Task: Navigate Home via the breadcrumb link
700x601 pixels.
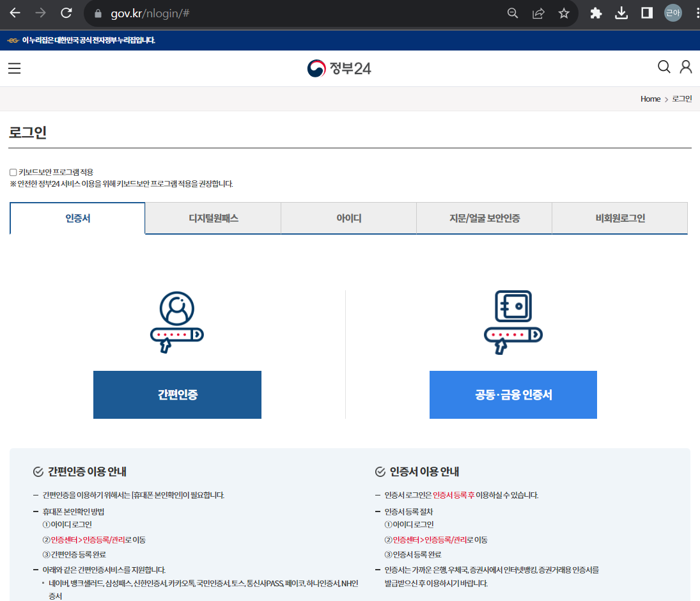Action: tap(650, 98)
